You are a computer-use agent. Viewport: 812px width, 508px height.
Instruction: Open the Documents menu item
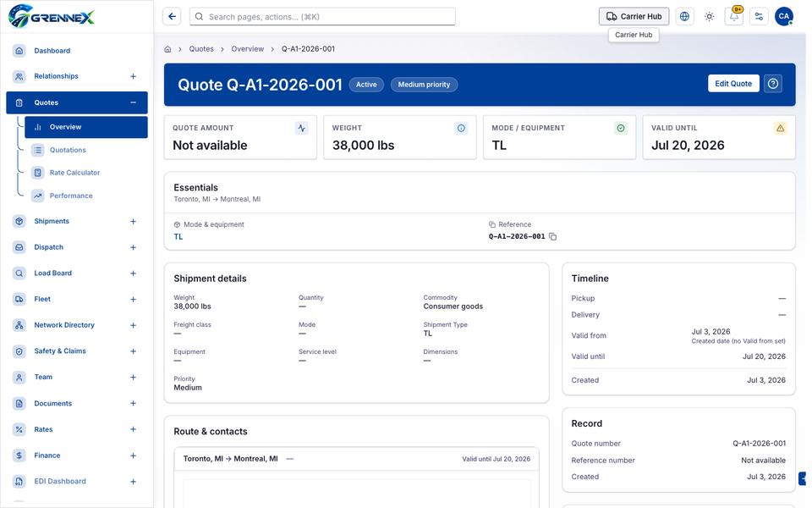(x=77, y=403)
